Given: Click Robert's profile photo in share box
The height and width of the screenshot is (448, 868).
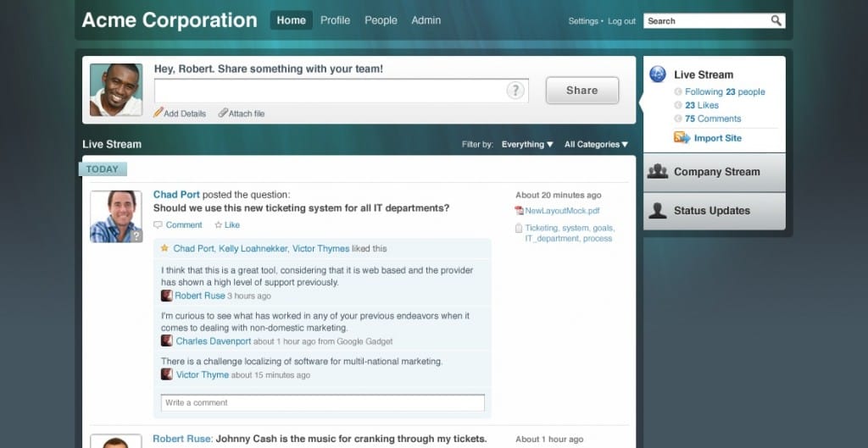Looking at the screenshot, I should (x=115, y=90).
